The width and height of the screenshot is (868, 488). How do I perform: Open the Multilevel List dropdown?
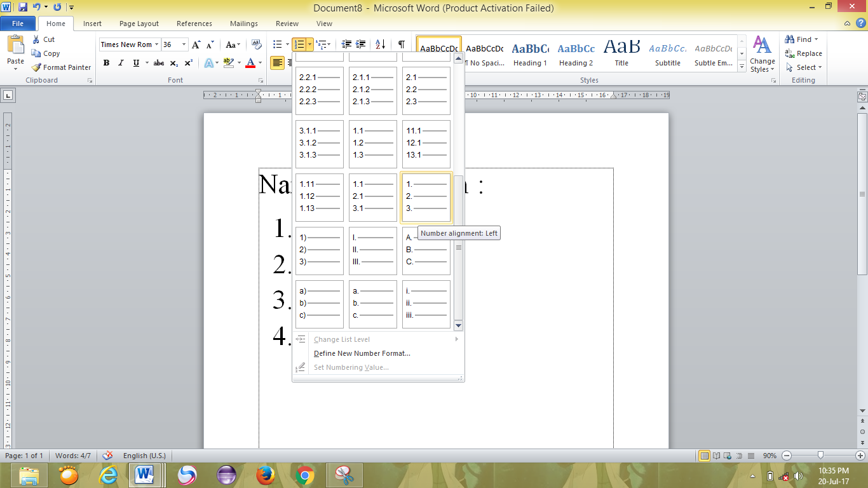[x=324, y=45]
